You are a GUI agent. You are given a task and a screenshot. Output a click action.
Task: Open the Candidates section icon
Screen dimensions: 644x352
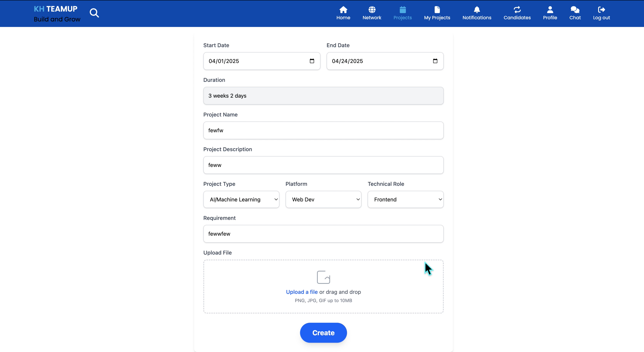(517, 10)
